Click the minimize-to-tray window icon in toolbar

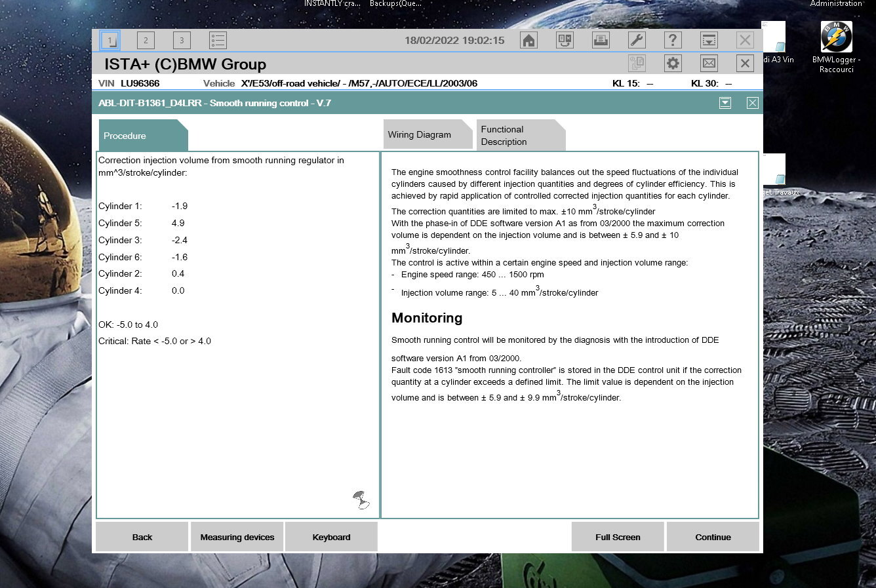coord(709,41)
